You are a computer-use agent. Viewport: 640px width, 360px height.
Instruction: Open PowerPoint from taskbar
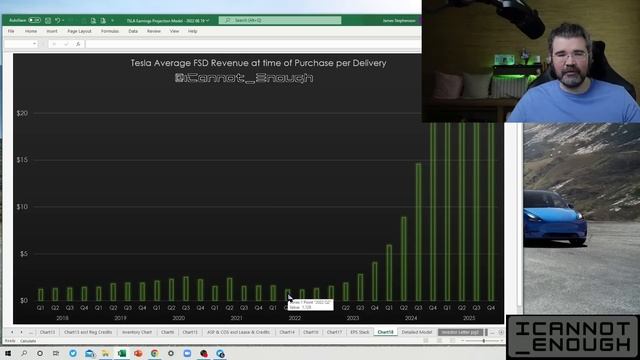coord(138,353)
